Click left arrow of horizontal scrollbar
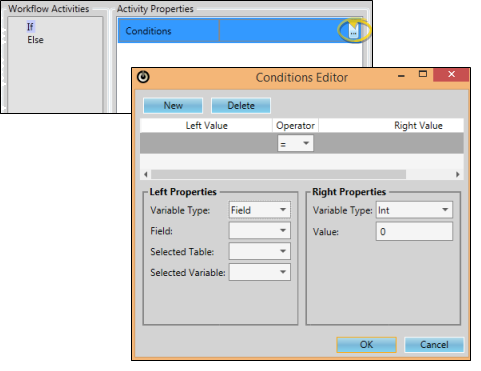 [x=146, y=174]
